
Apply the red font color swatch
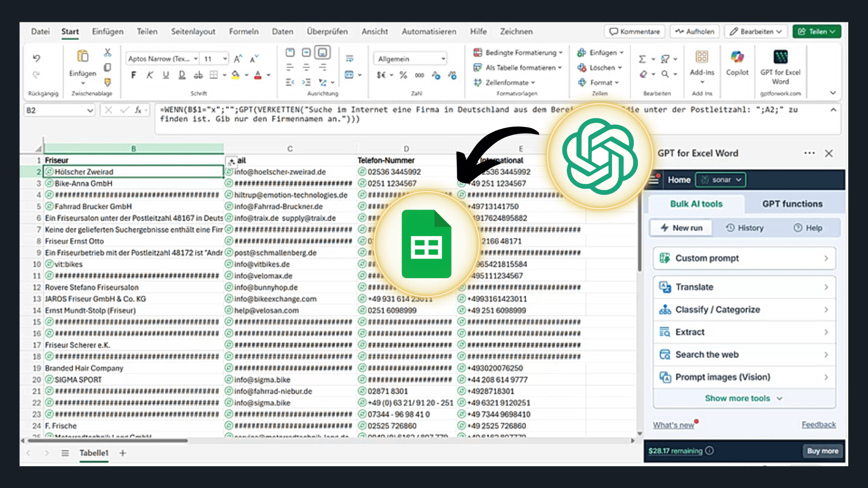point(257,75)
